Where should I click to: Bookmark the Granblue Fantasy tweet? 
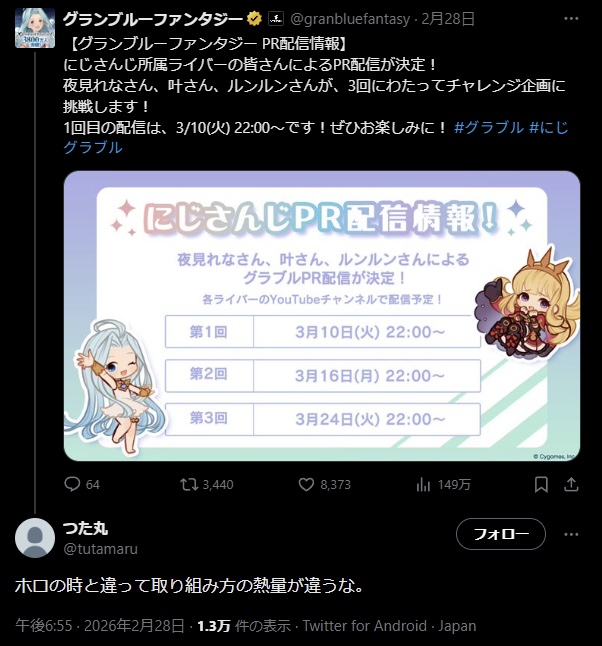(x=541, y=484)
